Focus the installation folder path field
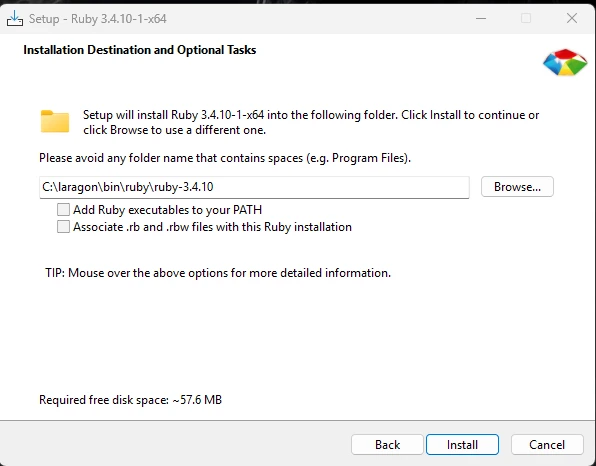Image resolution: width=596 pixels, height=466 pixels. tap(254, 187)
